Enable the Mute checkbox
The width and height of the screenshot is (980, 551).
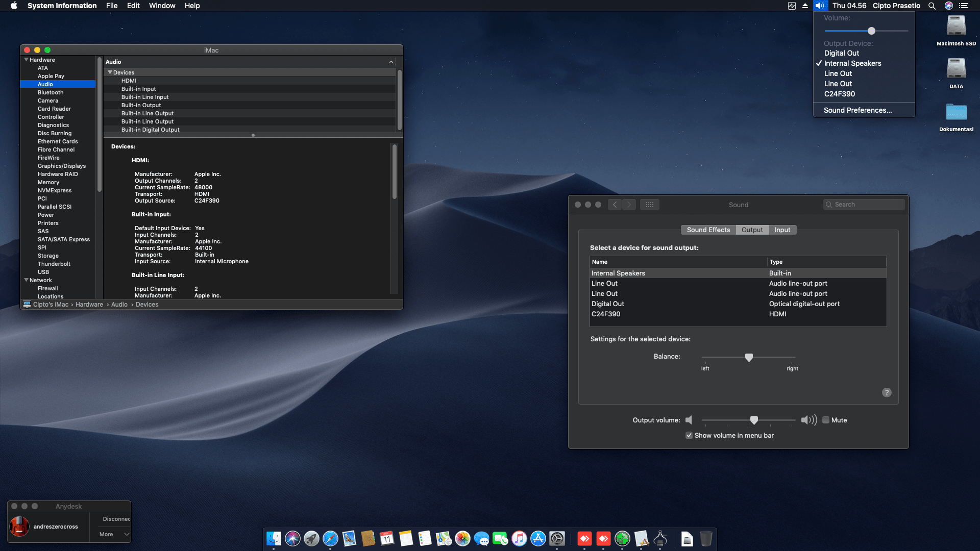tap(826, 420)
